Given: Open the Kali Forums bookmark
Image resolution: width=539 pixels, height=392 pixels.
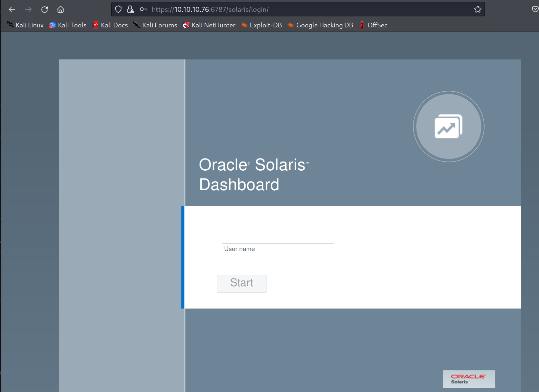Looking at the screenshot, I should tap(155, 25).
